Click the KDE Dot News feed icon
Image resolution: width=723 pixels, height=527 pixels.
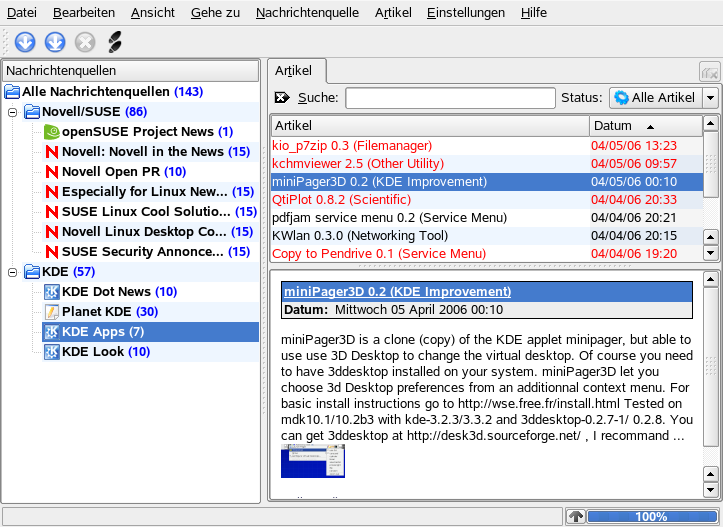52,291
